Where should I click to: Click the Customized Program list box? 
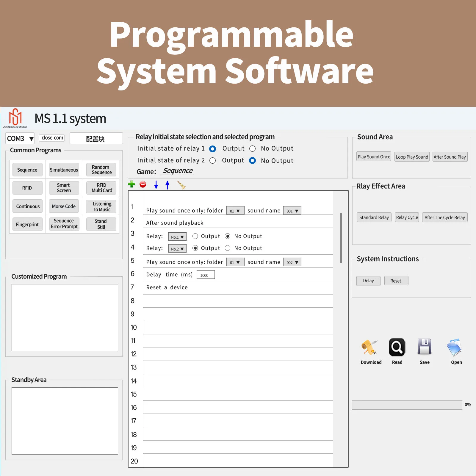[x=65, y=318]
